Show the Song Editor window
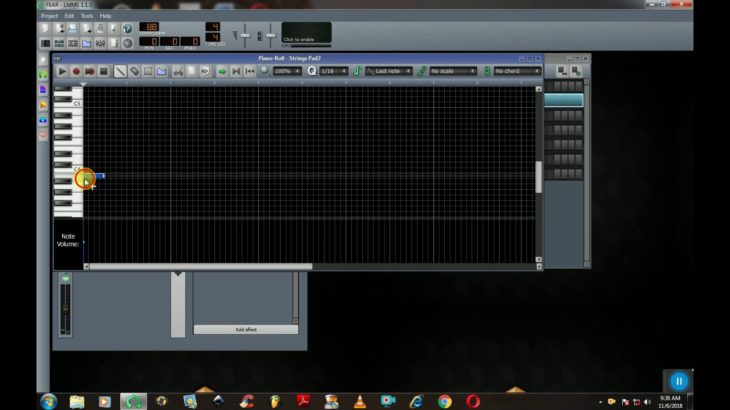Screen dimensions: 730x410 [x=45, y=43]
